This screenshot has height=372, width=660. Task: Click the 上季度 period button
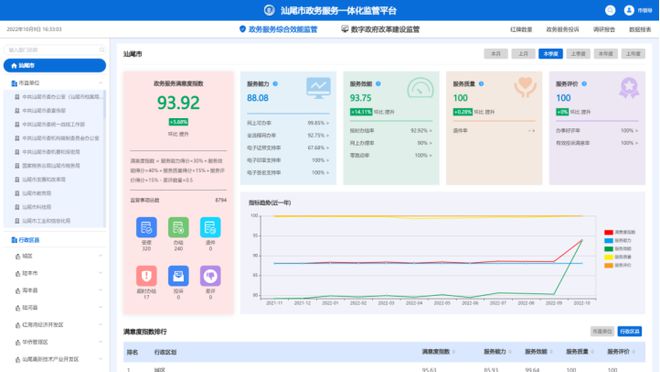tap(578, 54)
